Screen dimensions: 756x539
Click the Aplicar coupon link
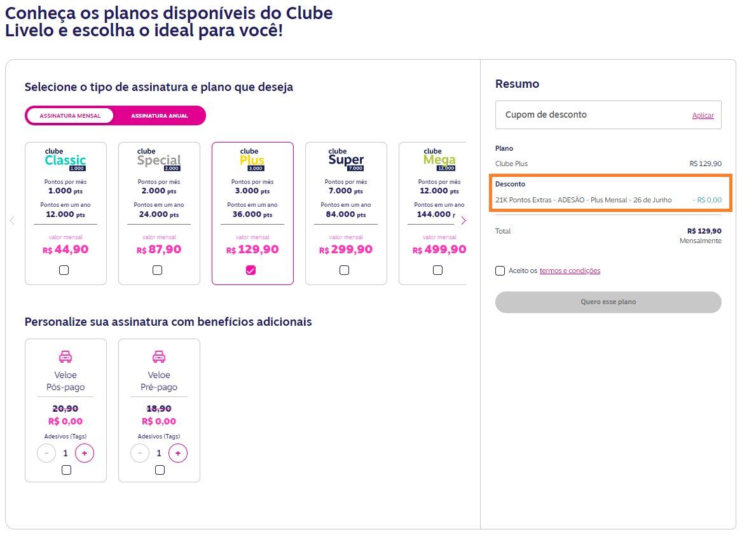(x=703, y=115)
